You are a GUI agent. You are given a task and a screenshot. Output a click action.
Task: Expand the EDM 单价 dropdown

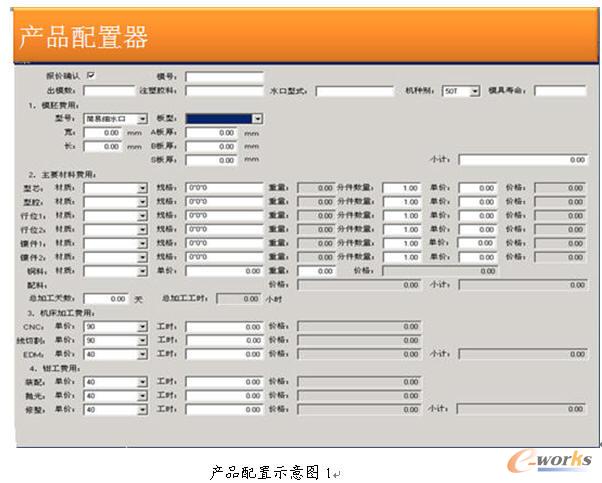[142, 354]
